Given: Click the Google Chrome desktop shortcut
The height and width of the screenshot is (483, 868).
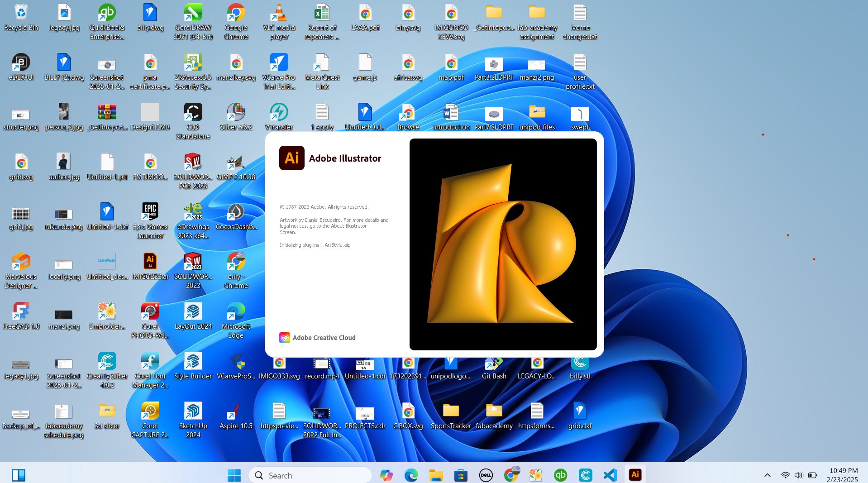Looking at the screenshot, I should coord(236,22).
